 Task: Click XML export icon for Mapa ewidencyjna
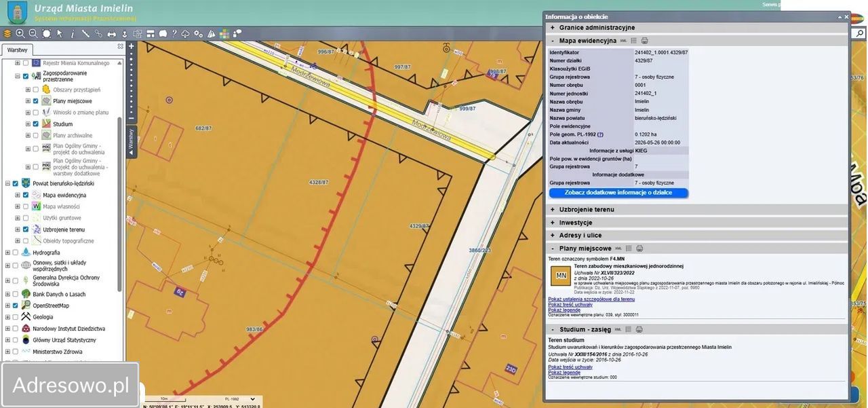click(623, 41)
